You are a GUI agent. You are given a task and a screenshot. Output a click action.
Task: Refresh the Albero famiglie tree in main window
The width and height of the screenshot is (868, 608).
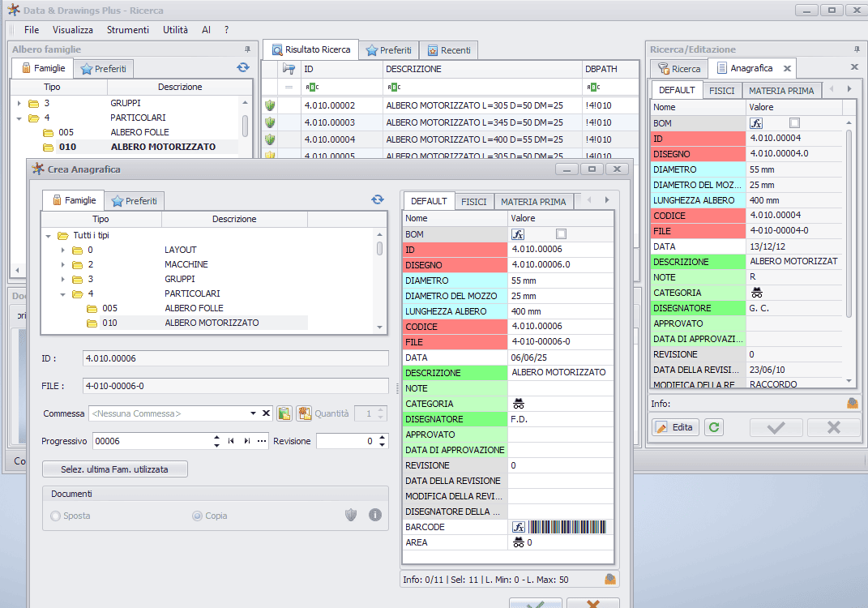243,67
